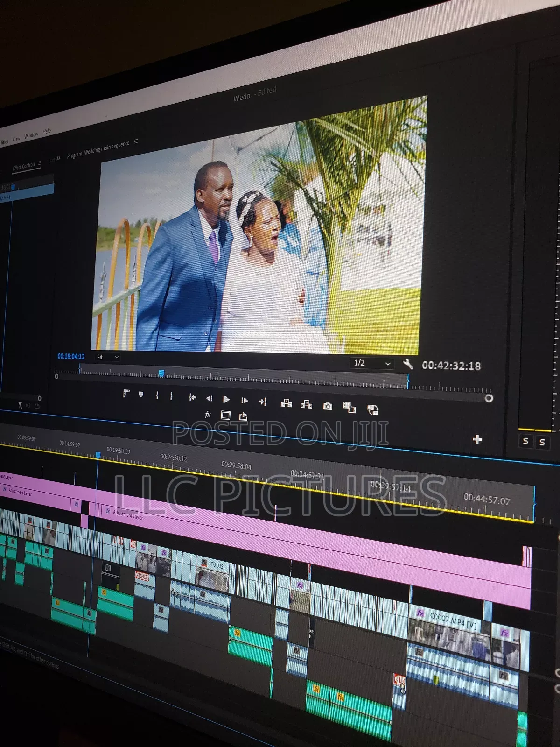Toggle the Global FX Mute button

(208, 414)
